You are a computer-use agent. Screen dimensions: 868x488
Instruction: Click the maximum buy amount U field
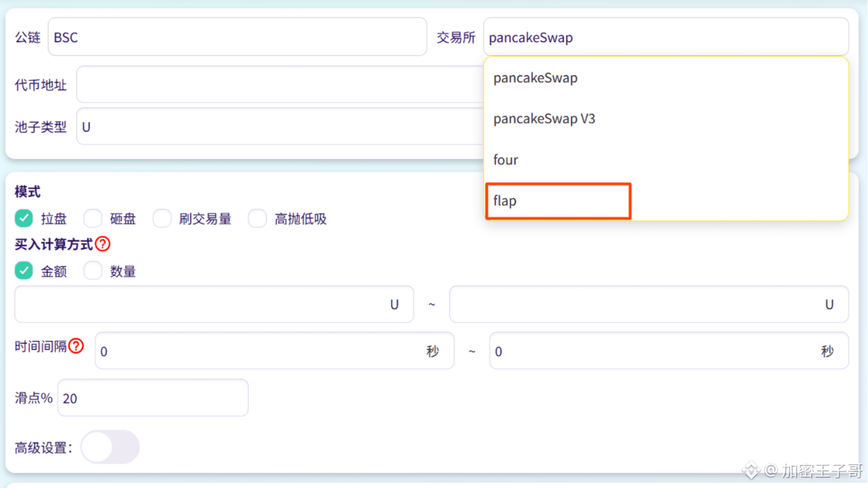(x=649, y=304)
